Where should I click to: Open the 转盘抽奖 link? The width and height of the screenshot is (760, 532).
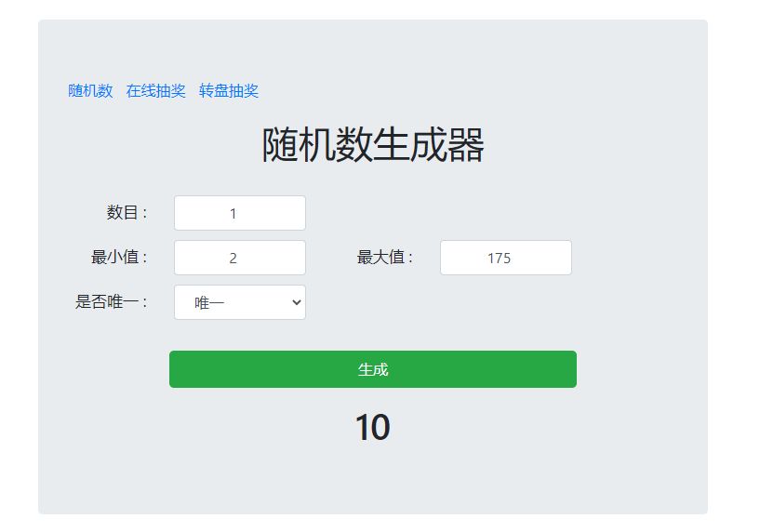click(229, 90)
